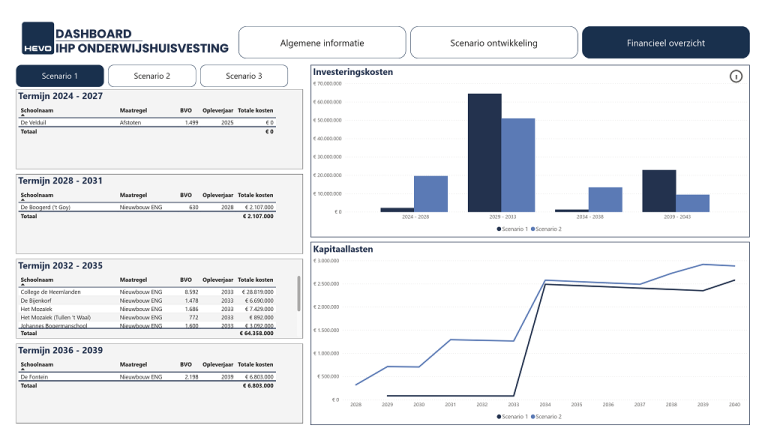This screenshot has width=768, height=440.
Task: Switch to the Scenario 3 button
Action: 244,76
